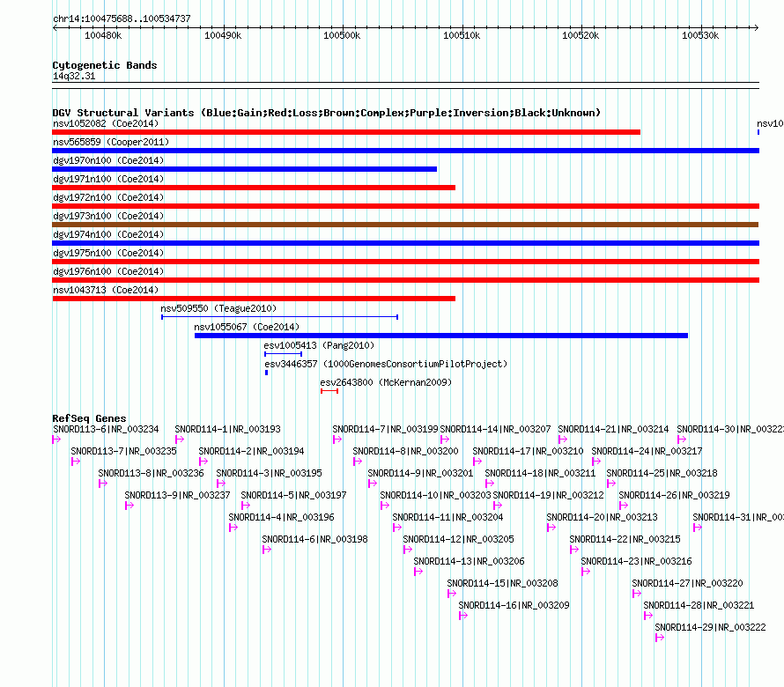This screenshot has width=784, height=687.
Task: Click the SNORD113-6 gene arrow glyph
Action: click(56, 440)
